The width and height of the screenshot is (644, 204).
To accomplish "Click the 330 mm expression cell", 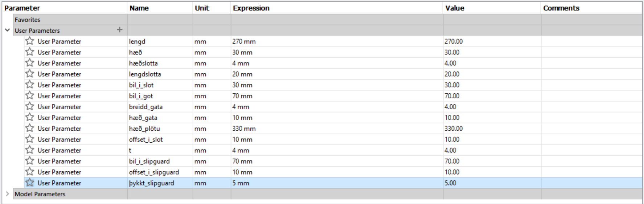I will (244, 128).
